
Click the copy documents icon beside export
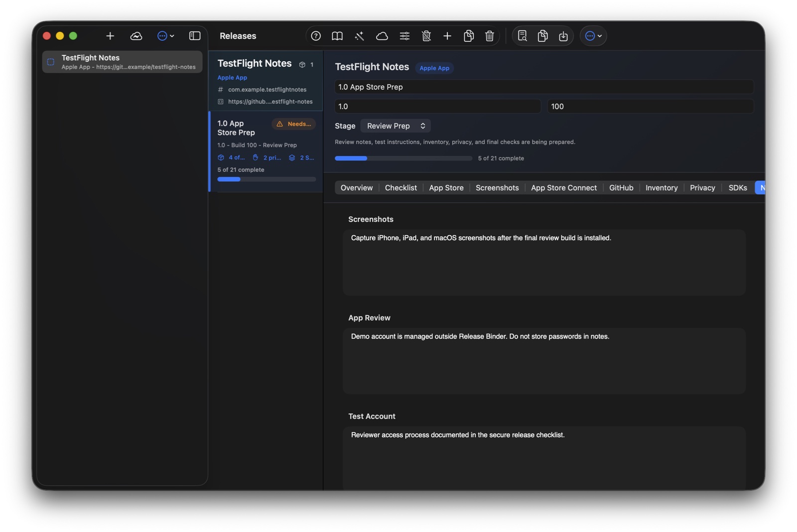543,36
